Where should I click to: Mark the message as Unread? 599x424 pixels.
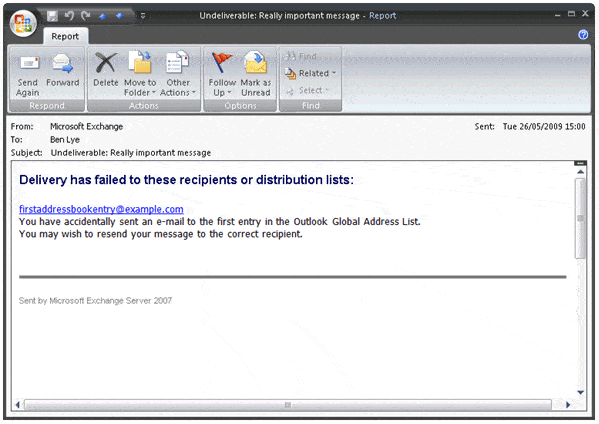(256, 75)
